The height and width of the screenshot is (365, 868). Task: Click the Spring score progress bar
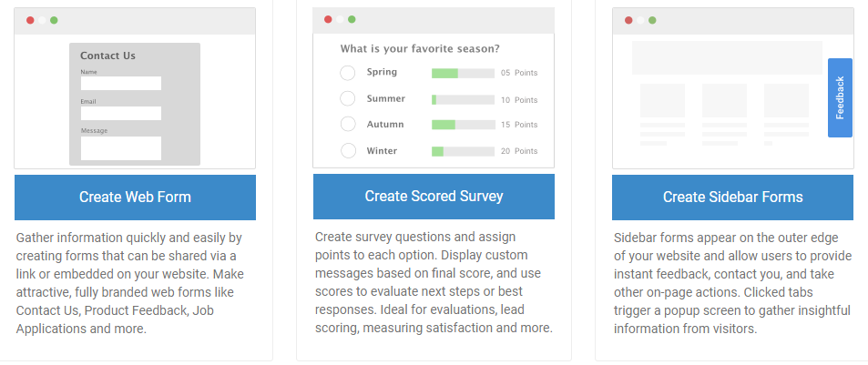click(x=463, y=73)
